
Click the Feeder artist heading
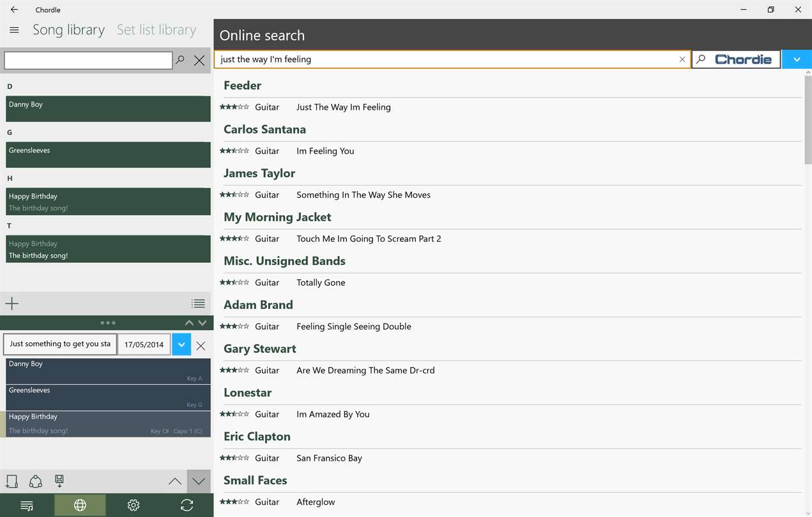tap(242, 86)
